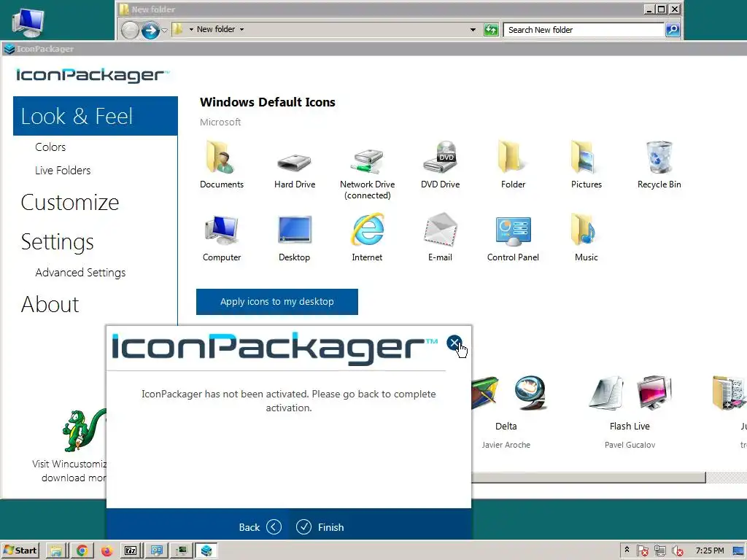Choose the Flash Live icon package thumbnail
Screen dimensions: 747x560
pyautogui.click(x=630, y=393)
